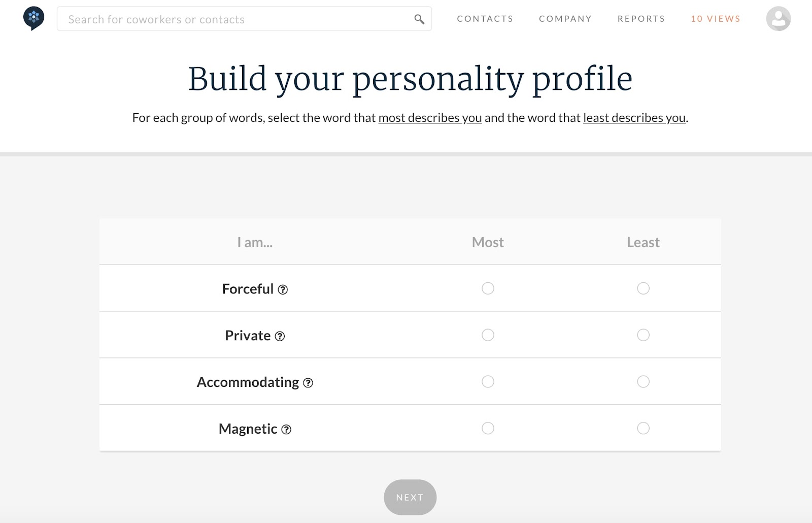This screenshot has height=523, width=812.
Task: Select Least for the word Private
Action: (x=644, y=335)
